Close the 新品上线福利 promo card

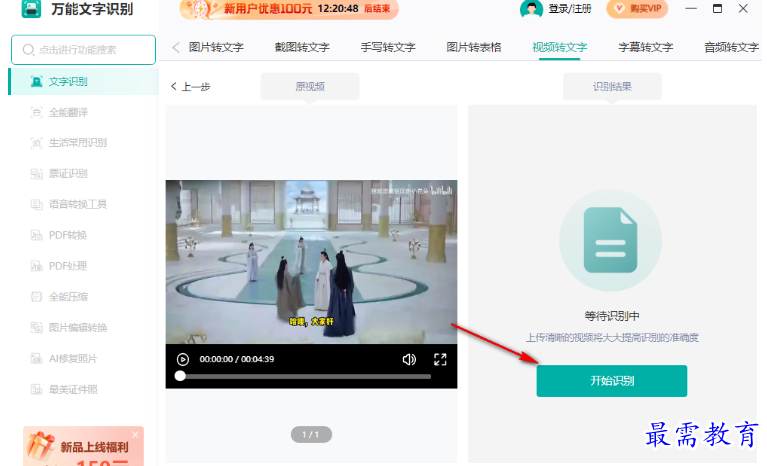coord(135,434)
